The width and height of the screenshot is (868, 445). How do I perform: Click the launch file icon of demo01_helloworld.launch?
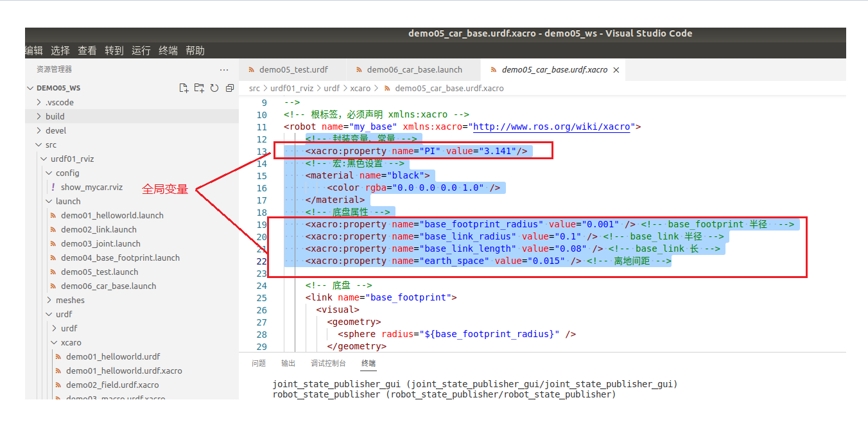pos(53,215)
